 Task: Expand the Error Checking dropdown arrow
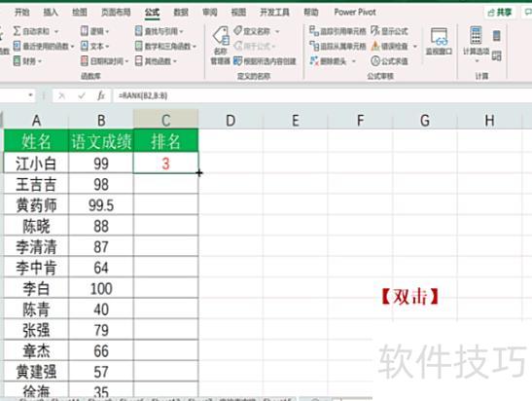[415, 47]
